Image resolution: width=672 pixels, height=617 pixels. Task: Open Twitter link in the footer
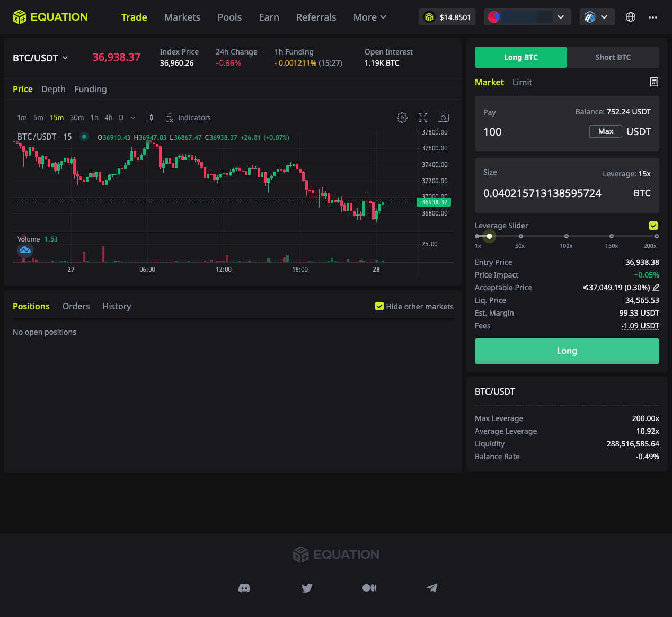[x=307, y=588]
